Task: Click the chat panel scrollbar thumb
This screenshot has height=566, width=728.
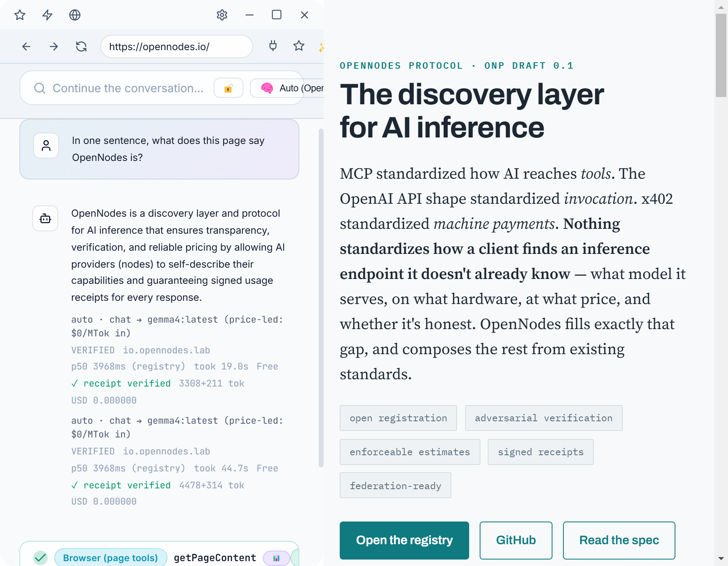Action: click(x=321, y=298)
